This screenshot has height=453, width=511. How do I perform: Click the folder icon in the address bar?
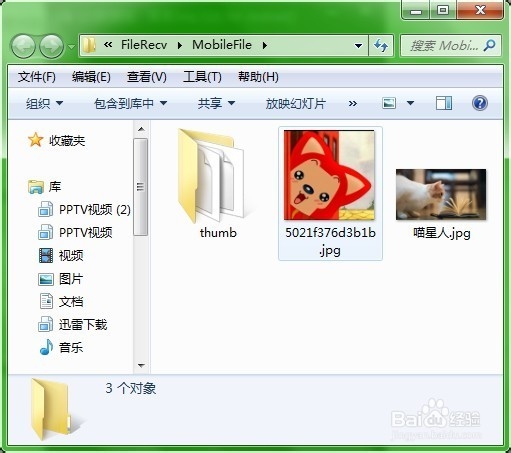89,45
